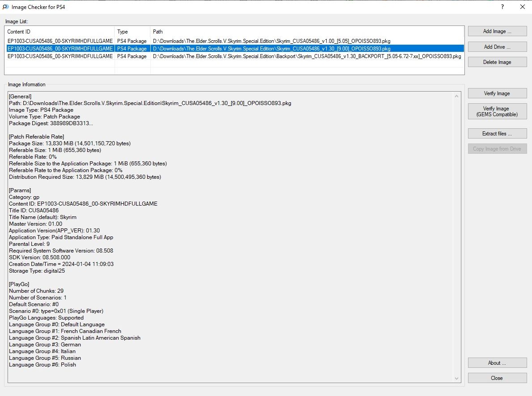Click the 'Package Size: 13,830 MiB' line
532x396 pixels.
70,143
